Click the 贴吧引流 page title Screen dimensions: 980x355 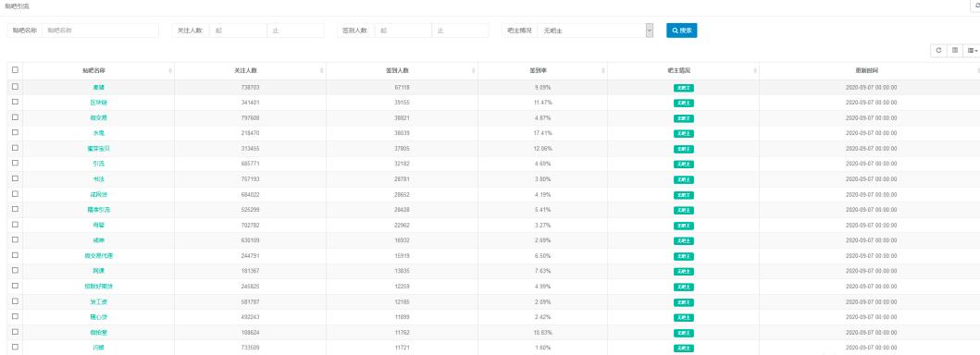tap(17, 6)
